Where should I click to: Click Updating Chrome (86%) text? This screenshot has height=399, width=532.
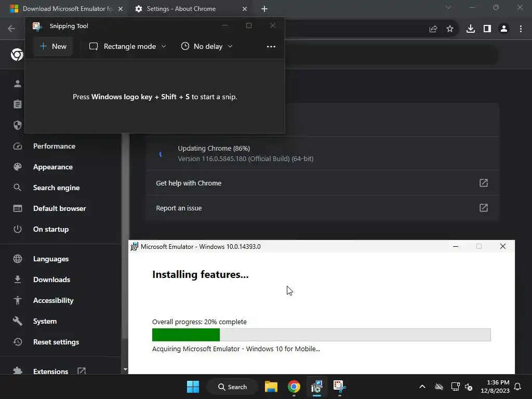214,148
